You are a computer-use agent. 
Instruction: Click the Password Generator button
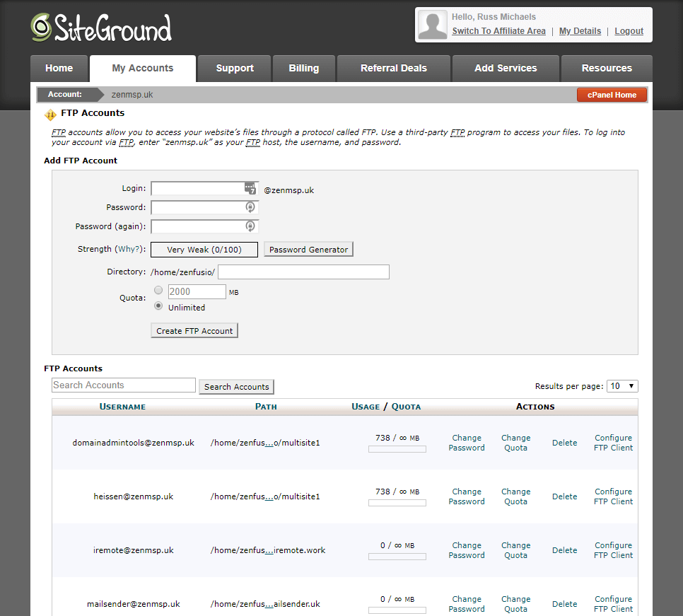click(308, 250)
